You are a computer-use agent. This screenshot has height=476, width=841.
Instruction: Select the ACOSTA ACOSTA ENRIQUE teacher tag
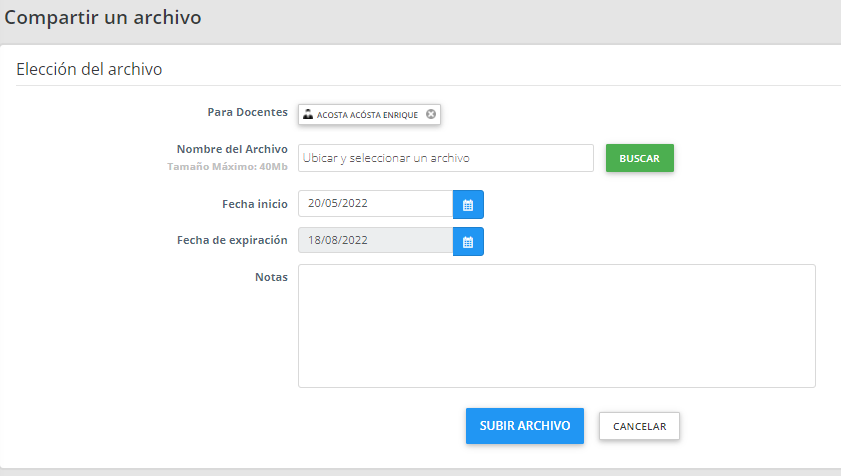pyautogui.click(x=367, y=115)
